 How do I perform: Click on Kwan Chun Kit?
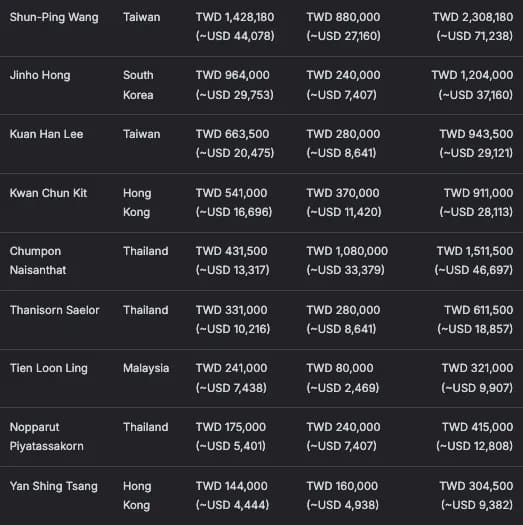(x=48, y=193)
